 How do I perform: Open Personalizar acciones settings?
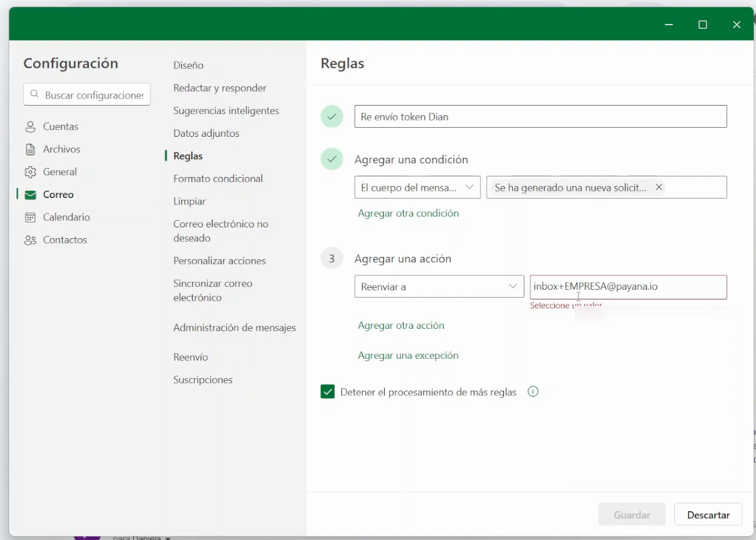pos(220,261)
